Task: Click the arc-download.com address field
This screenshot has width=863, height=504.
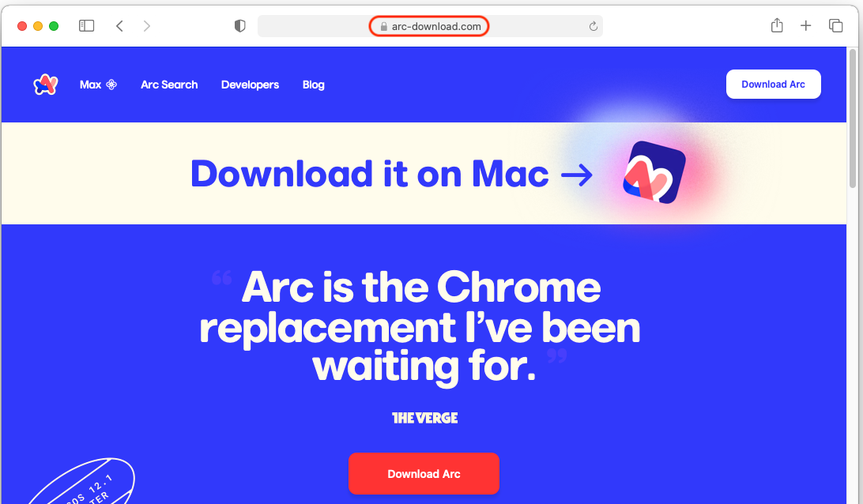Action: (x=430, y=26)
